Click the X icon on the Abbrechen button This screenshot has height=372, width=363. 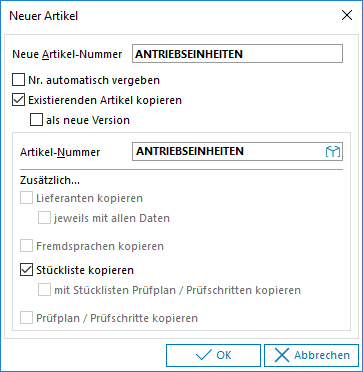[282, 355]
